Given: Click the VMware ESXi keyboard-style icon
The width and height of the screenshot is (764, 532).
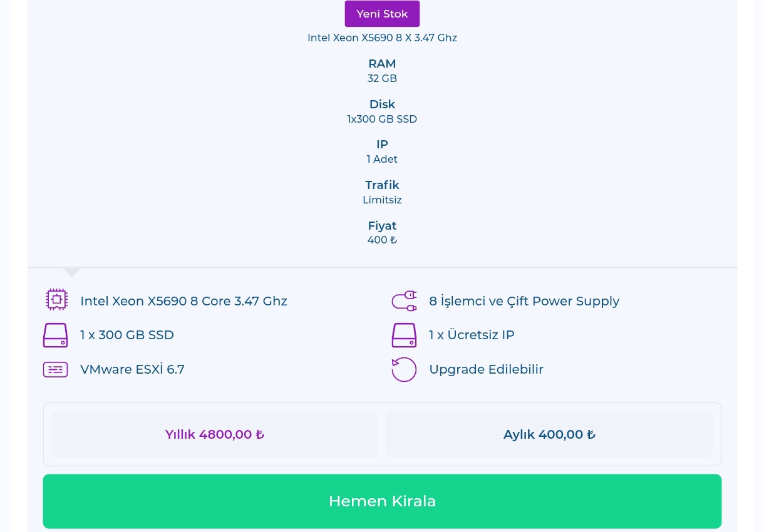Looking at the screenshot, I should [x=55, y=370].
